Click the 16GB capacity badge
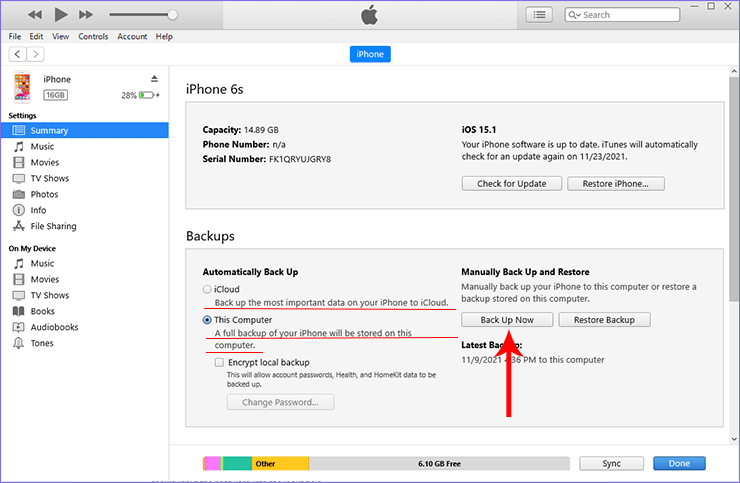The height and width of the screenshot is (483, 740). (56, 95)
